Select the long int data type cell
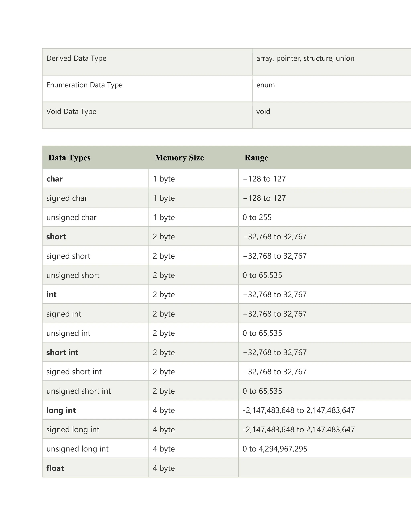Screen dimensions: 411x532 (96, 410)
